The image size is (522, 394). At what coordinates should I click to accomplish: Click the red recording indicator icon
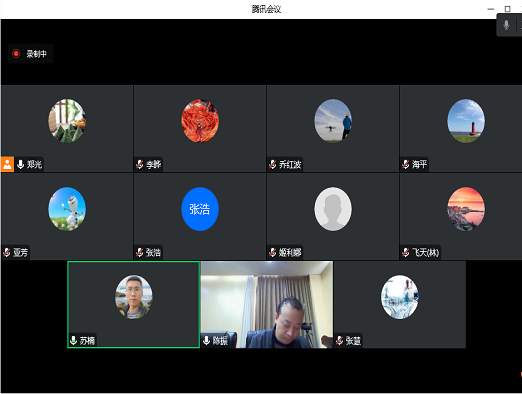coord(16,54)
